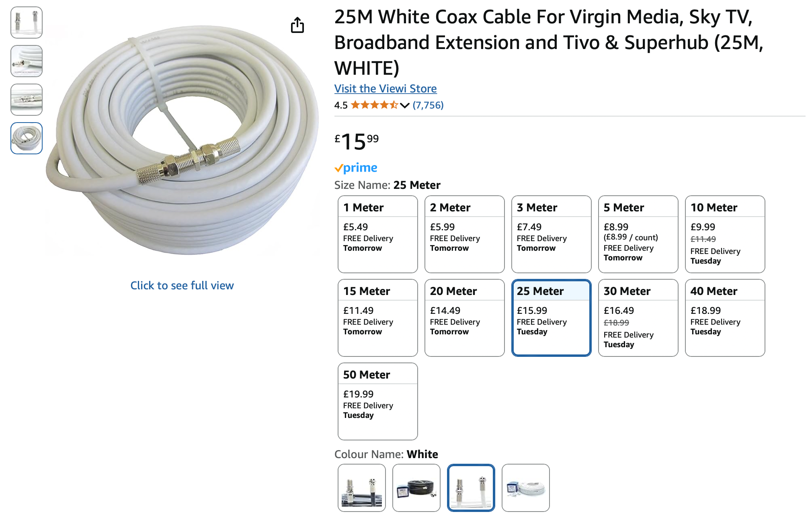This screenshot has height=520, width=812.
Task: Visit the Viewi Store link
Action: click(385, 88)
